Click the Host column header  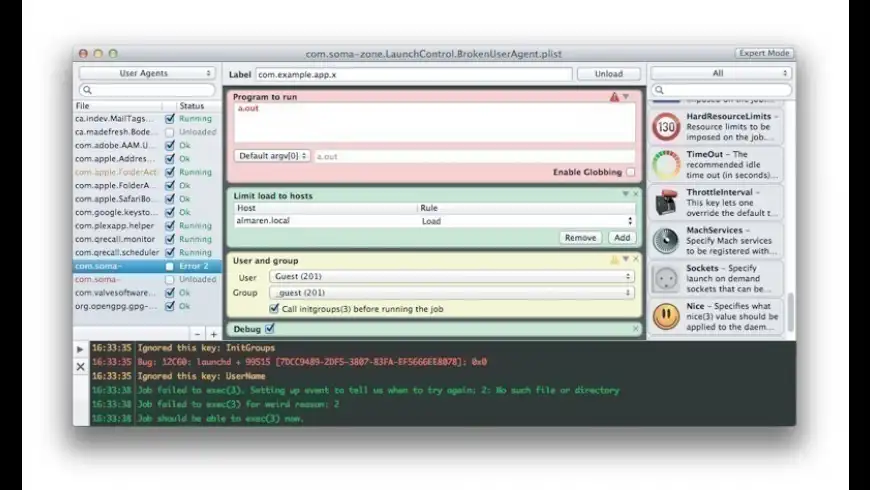(x=325, y=208)
